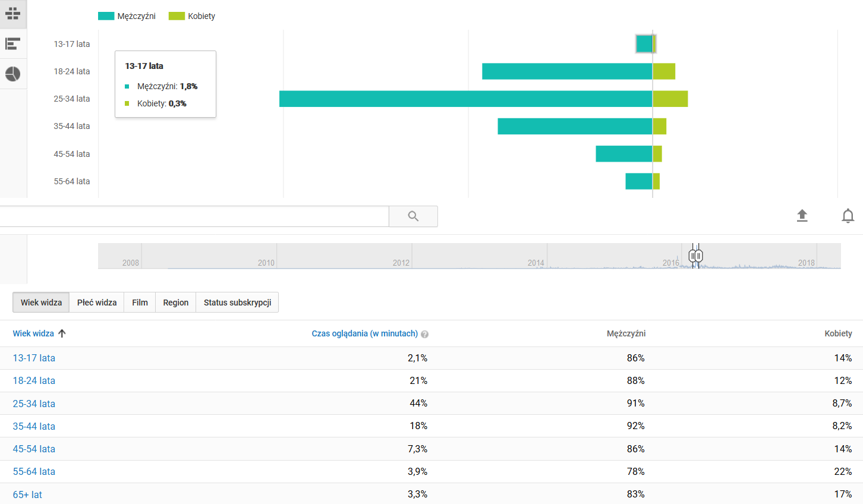Viewport: 863px width, 504px height.
Task: Switch to pie chart view icon
Action: tap(13, 74)
